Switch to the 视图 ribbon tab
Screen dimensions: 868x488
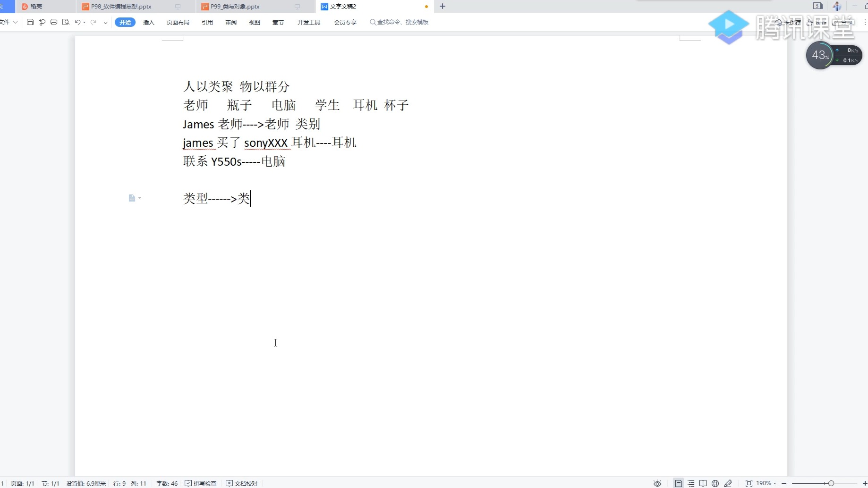[x=255, y=22]
